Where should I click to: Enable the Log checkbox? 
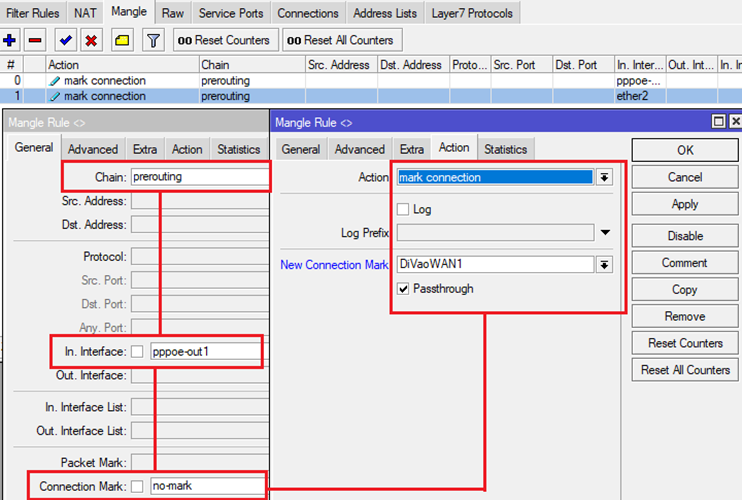(x=403, y=210)
